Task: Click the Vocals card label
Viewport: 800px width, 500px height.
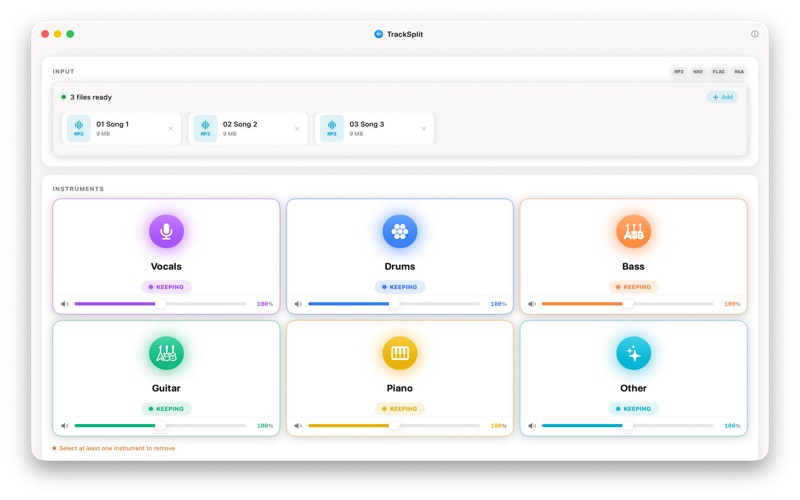Action: 166,266
